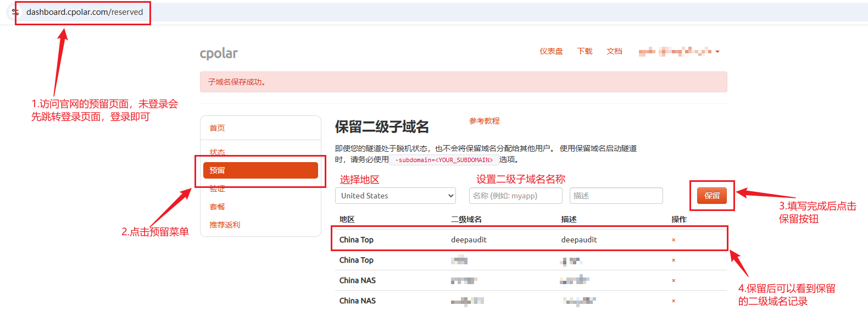Screen dimensions: 868x333
Task: Click the delete × on second China Top row
Action: coord(674,260)
